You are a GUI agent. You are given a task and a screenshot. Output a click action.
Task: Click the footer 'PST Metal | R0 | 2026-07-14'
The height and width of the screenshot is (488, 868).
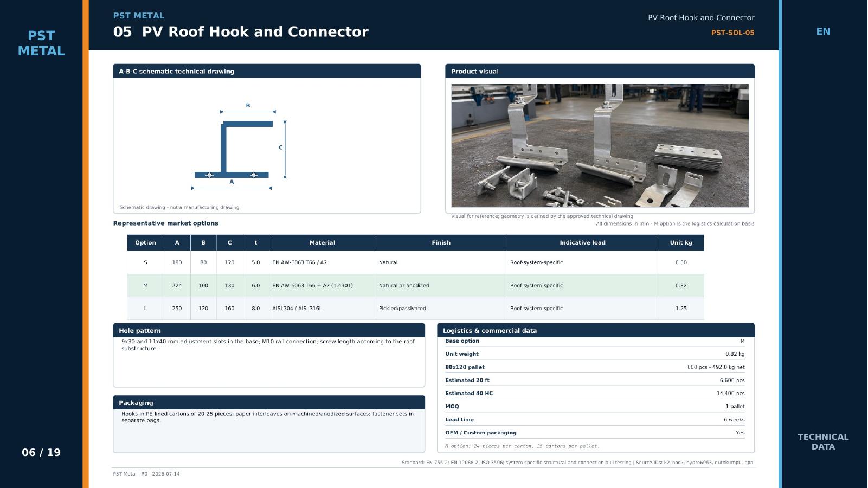pyautogui.click(x=146, y=474)
